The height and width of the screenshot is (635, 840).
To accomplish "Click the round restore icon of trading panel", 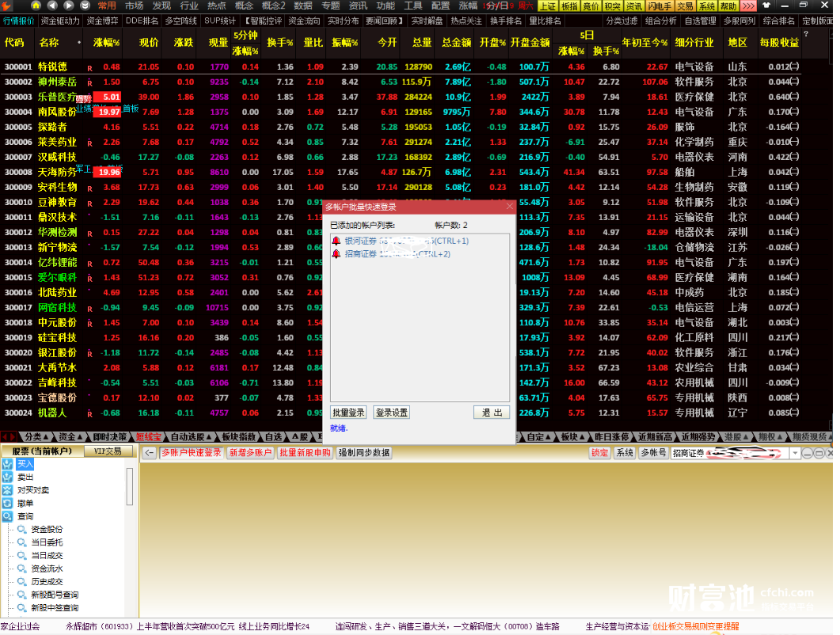I will point(819,454).
